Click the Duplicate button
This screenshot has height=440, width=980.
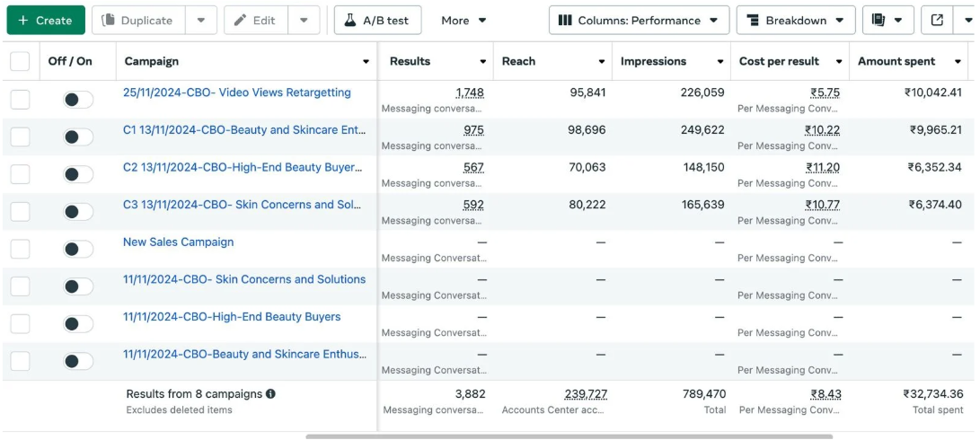pyautogui.click(x=138, y=20)
